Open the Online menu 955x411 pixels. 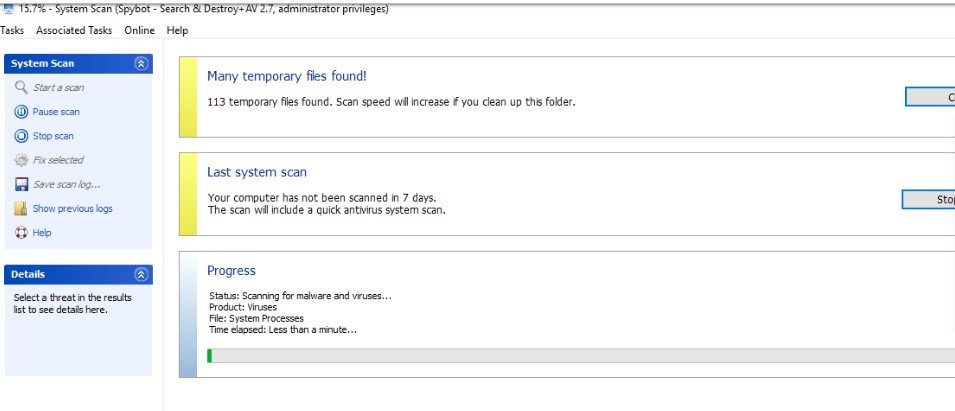coord(139,30)
